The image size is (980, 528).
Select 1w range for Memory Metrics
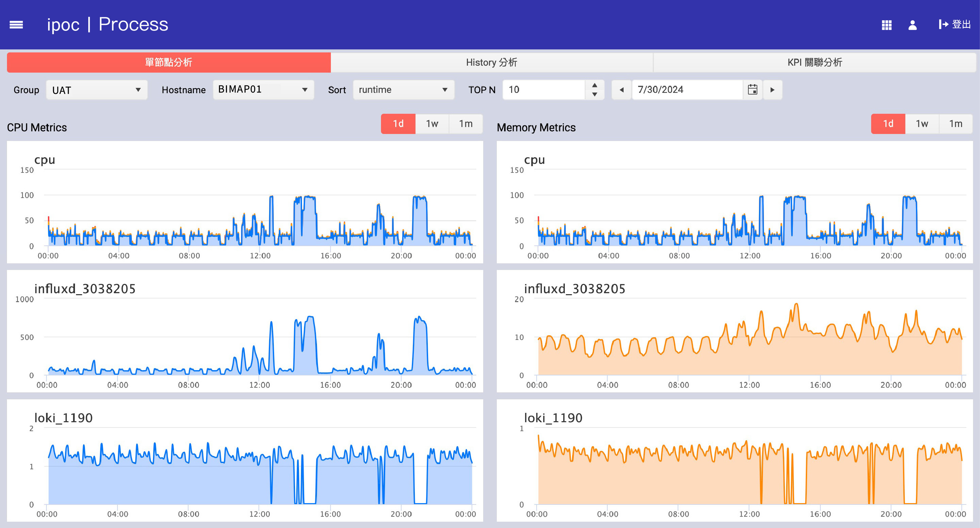[x=922, y=124]
